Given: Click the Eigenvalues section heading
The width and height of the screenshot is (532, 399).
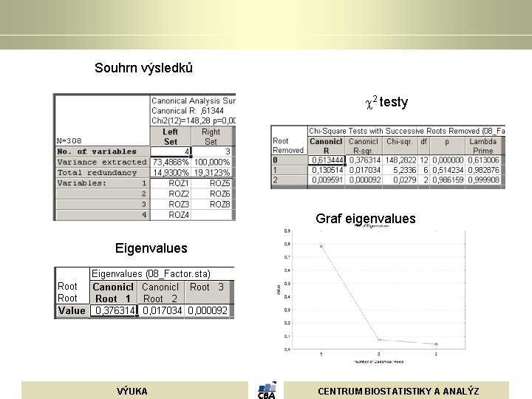Looking at the screenshot, I should pyautogui.click(x=151, y=248).
